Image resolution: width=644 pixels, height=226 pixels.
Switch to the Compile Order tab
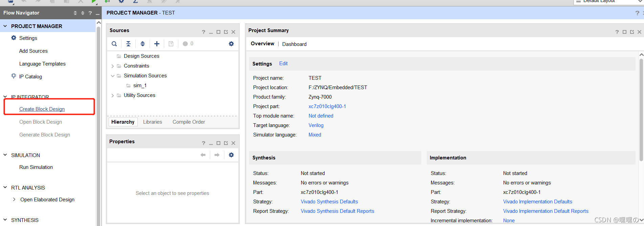188,122
